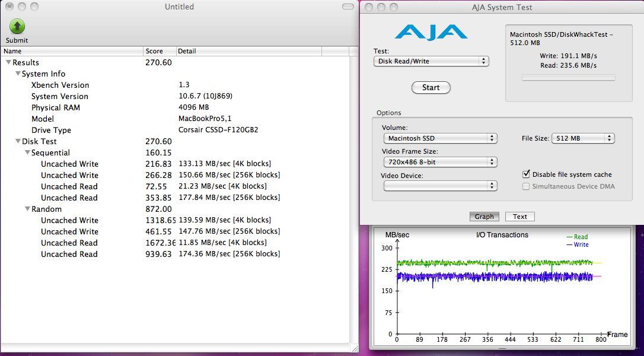
Task: Select the Physical RAM row
Action: click(175, 107)
